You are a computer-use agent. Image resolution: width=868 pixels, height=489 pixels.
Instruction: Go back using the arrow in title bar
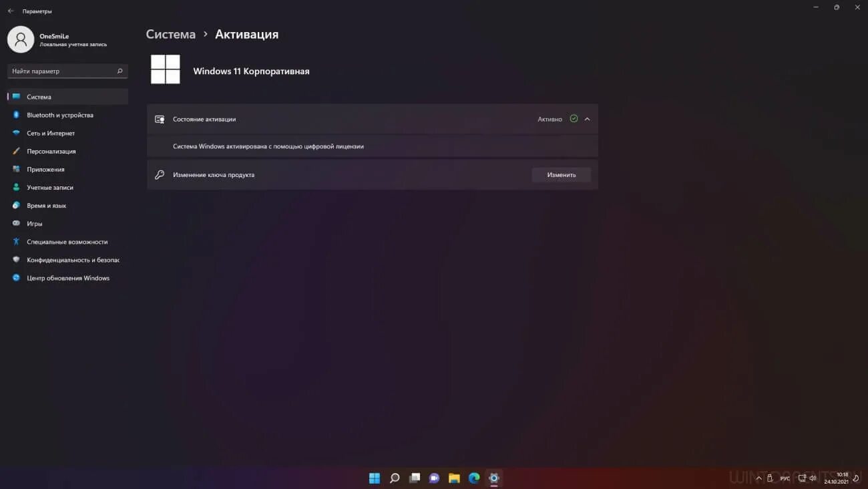(x=10, y=11)
